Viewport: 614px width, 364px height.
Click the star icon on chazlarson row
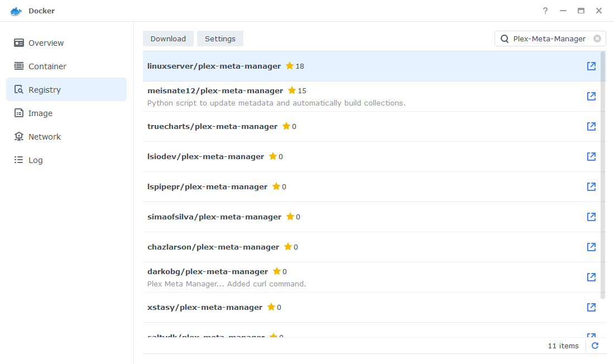click(288, 246)
